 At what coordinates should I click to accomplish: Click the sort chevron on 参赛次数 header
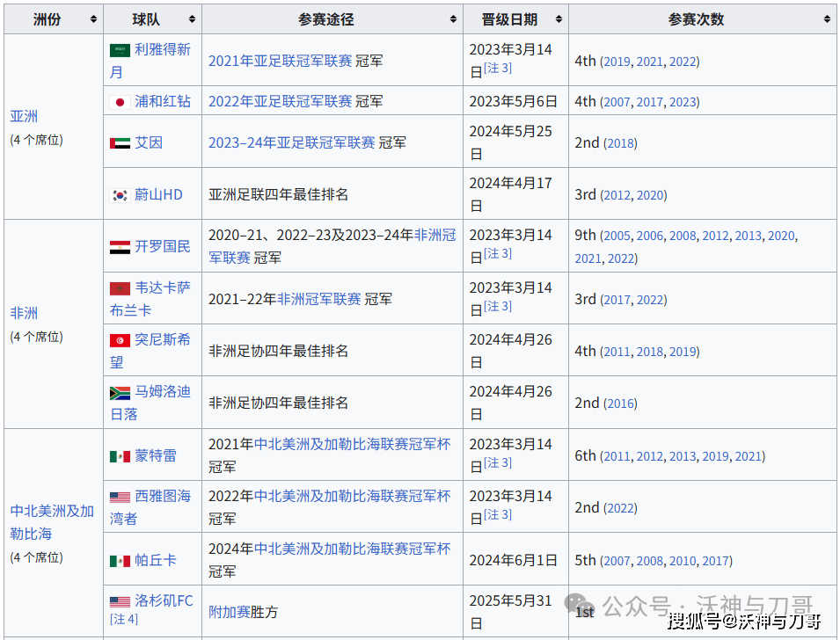tap(827, 18)
